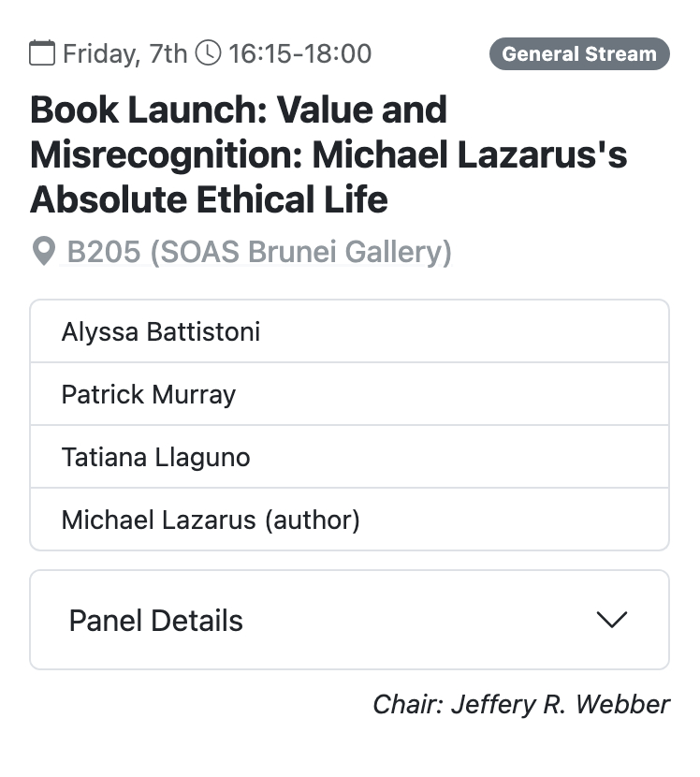Click the clock icon before 16:15-18:00
700x777 pixels.
tap(209, 53)
